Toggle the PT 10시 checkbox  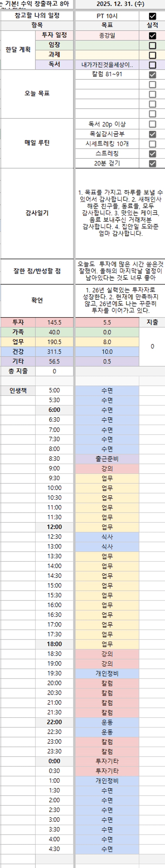coord(152,16)
